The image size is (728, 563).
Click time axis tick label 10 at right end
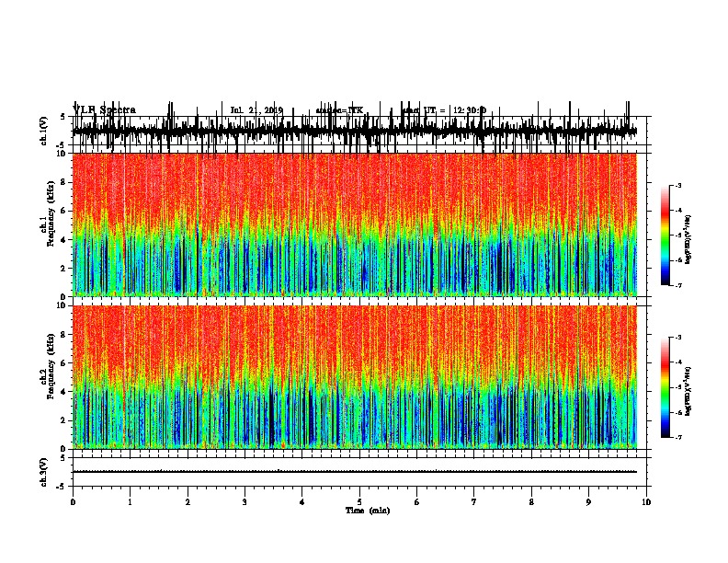(x=646, y=502)
